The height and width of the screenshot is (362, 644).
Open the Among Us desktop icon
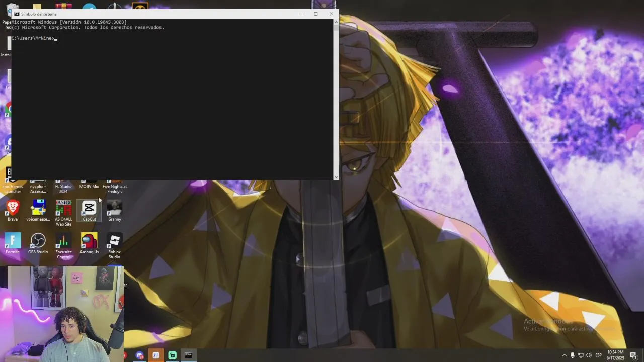click(x=89, y=243)
